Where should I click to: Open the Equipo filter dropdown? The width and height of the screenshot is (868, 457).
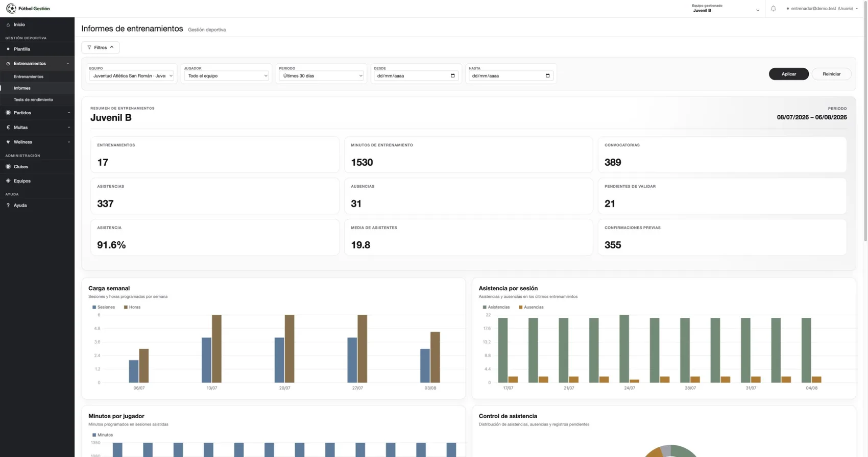[132, 76]
